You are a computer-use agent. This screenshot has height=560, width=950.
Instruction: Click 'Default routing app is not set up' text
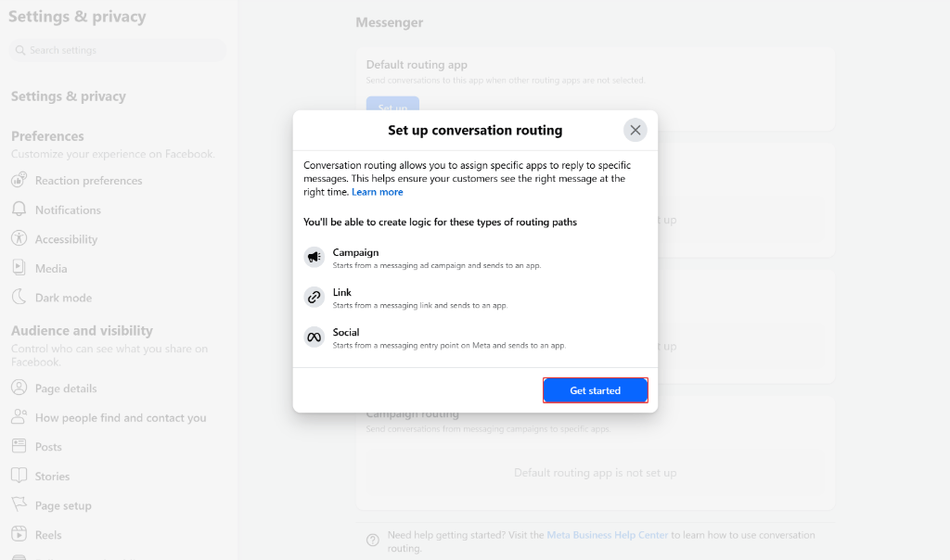point(595,473)
